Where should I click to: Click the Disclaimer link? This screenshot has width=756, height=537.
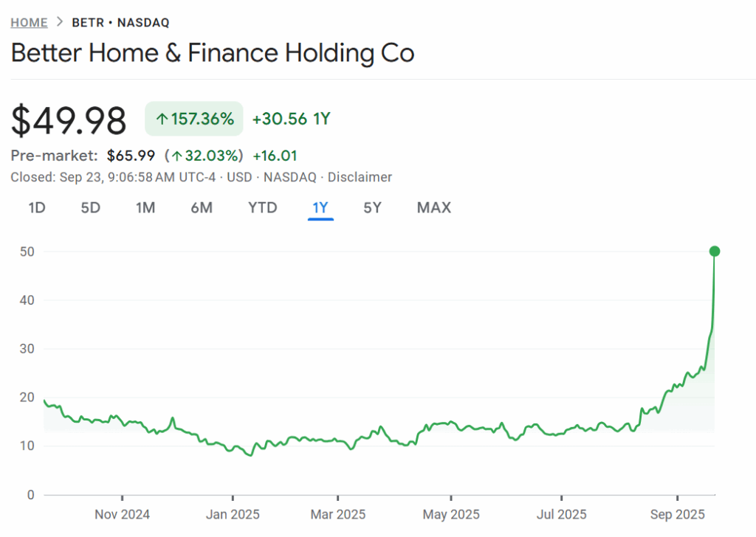pyautogui.click(x=360, y=177)
